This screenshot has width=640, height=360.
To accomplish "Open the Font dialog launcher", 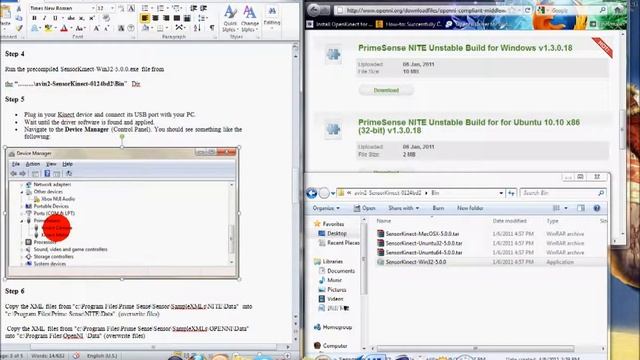I will point(133,37).
